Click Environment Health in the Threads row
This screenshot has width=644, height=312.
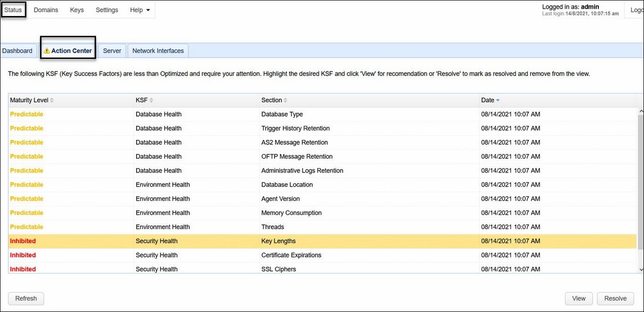coord(163,227)
